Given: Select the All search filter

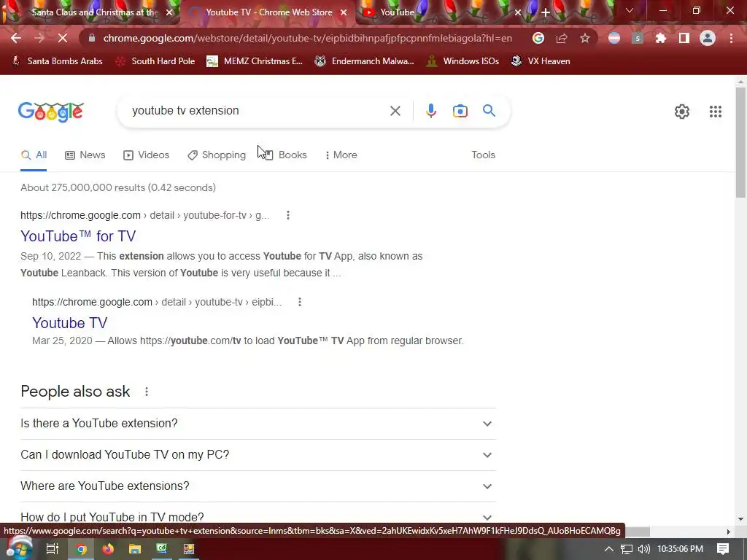Looking at the screenshot, I should point(34,155).
